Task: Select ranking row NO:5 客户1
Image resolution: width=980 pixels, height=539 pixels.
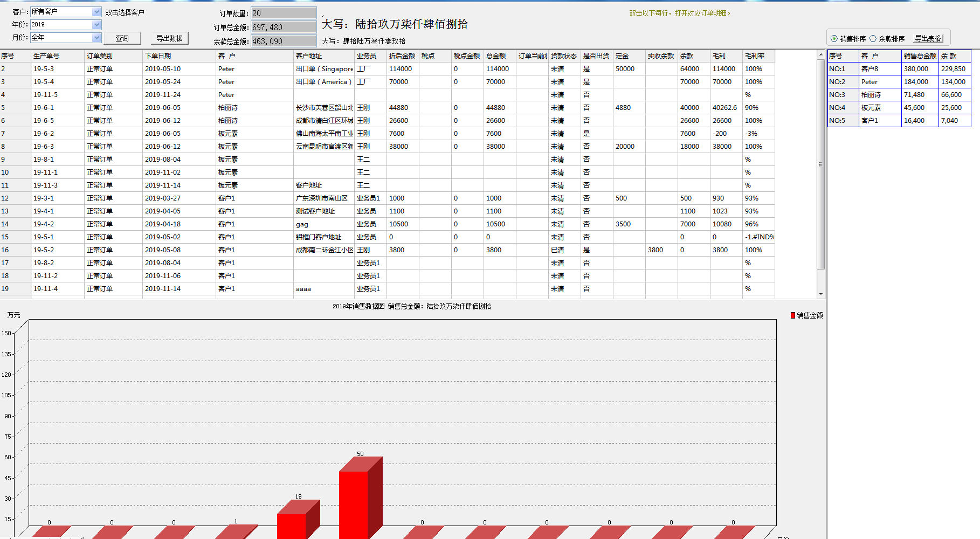Action: pos(899,120)
